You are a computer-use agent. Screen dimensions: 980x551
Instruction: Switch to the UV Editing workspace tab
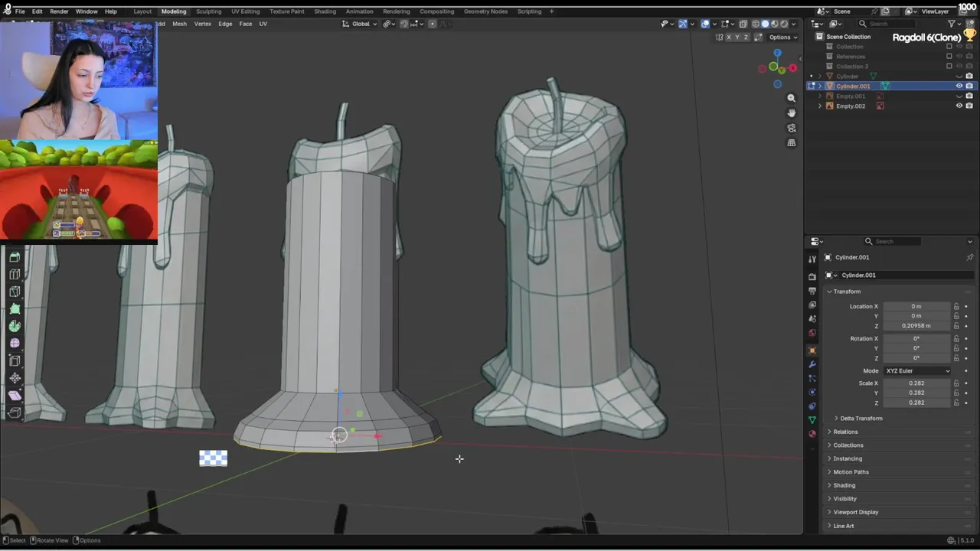245,11
